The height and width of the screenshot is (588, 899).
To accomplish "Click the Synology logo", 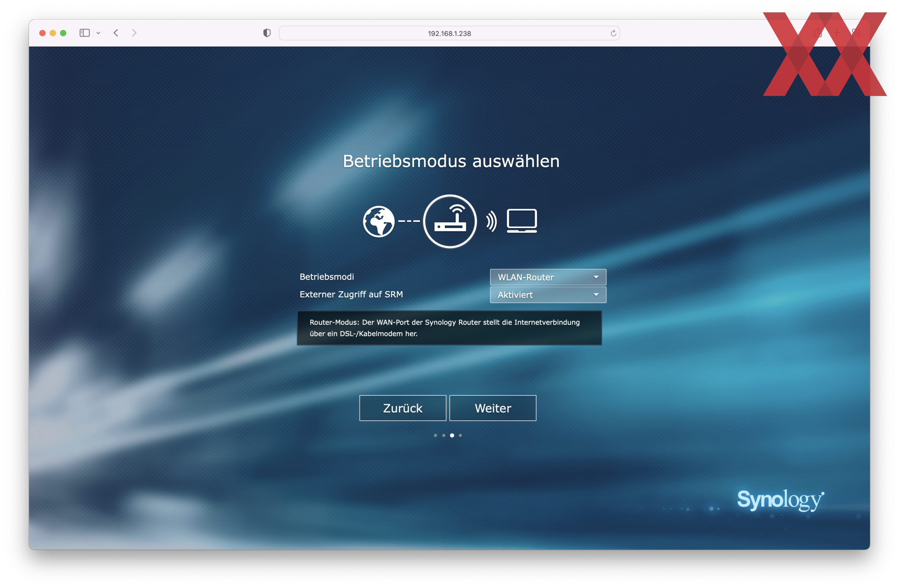I will 781,500.
